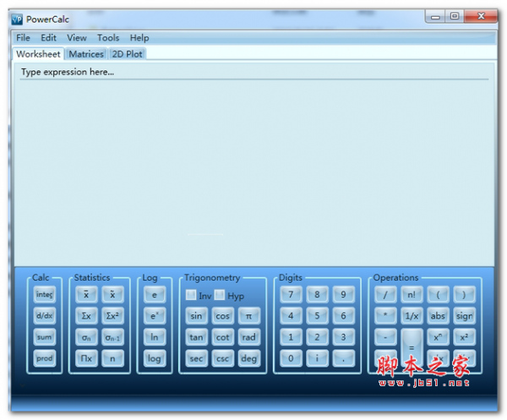Click the sum button in Calc
This screenshot has height=420, width=507.
(44, 337)
